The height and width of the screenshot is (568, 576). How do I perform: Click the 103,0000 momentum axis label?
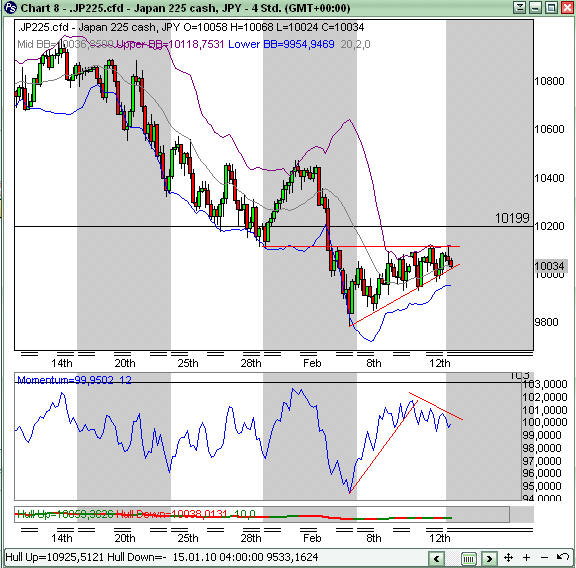click(545, 384)
